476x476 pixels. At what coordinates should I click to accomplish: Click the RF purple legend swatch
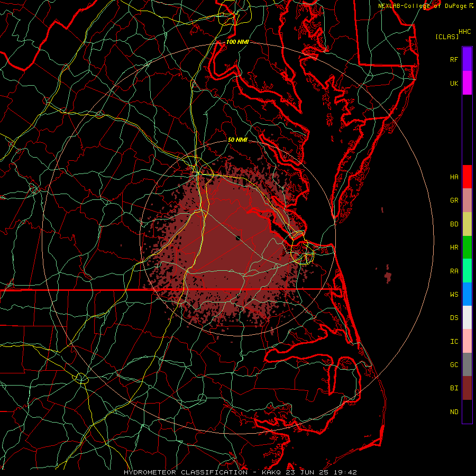pos(467,59)
